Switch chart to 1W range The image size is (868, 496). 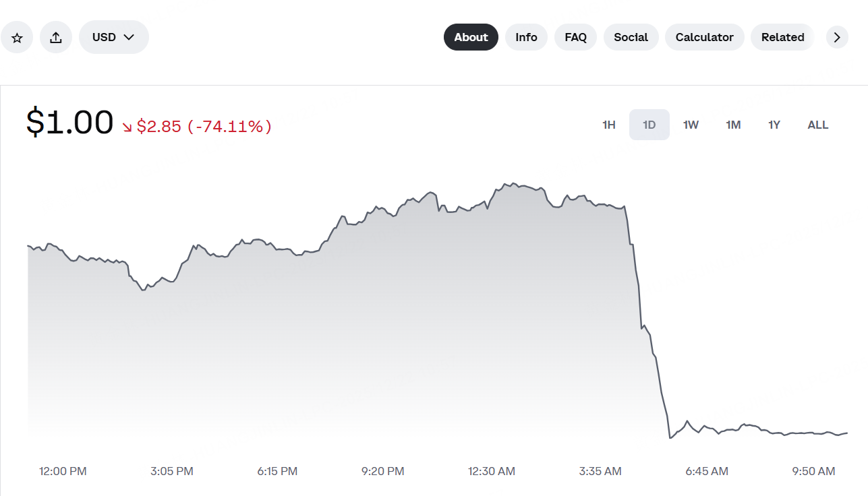(x=691, y=125)
